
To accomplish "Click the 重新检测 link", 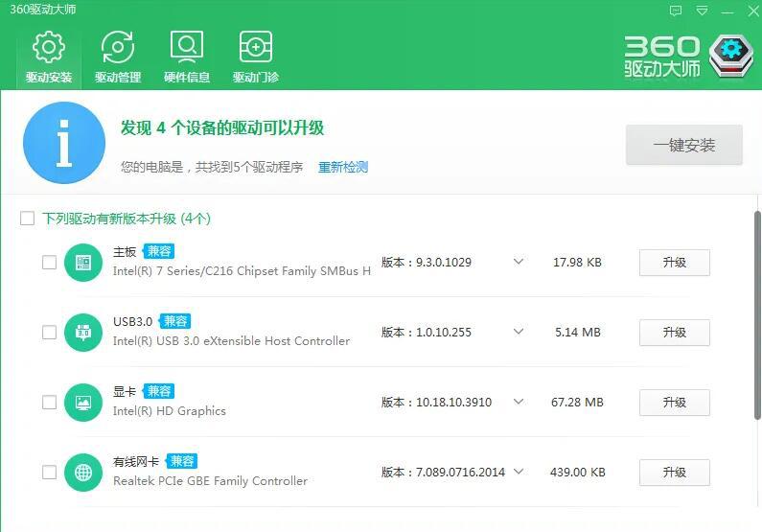I will click(x=343, y=167).
